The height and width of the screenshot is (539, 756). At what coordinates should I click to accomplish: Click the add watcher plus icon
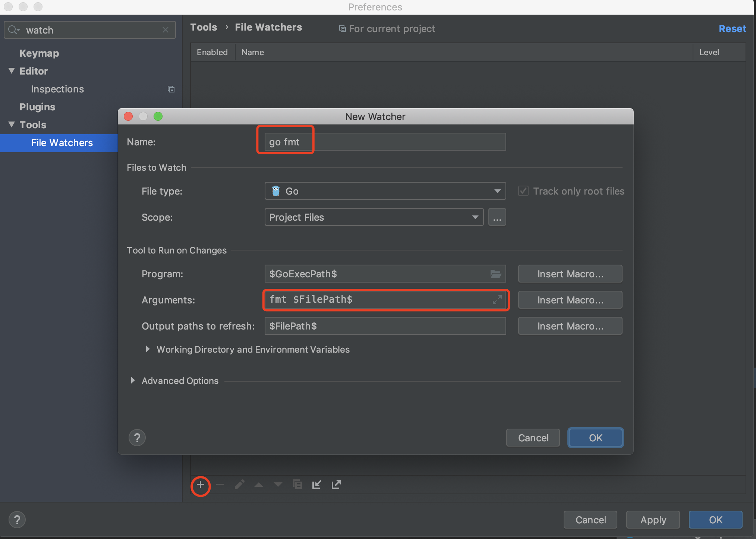pyautogui.click(x=201, y=485)
